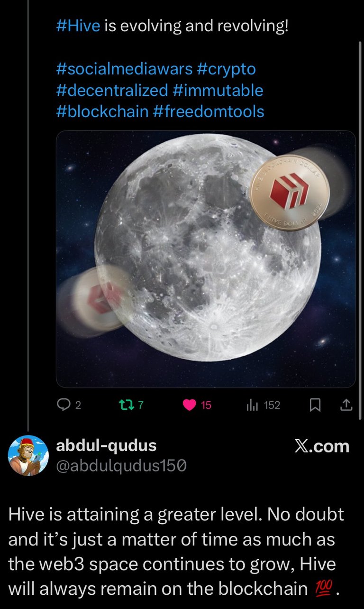This screenshot has width=364, height=609.
Task: Open the #freedomtools hashtag
Action: point(209,111)
